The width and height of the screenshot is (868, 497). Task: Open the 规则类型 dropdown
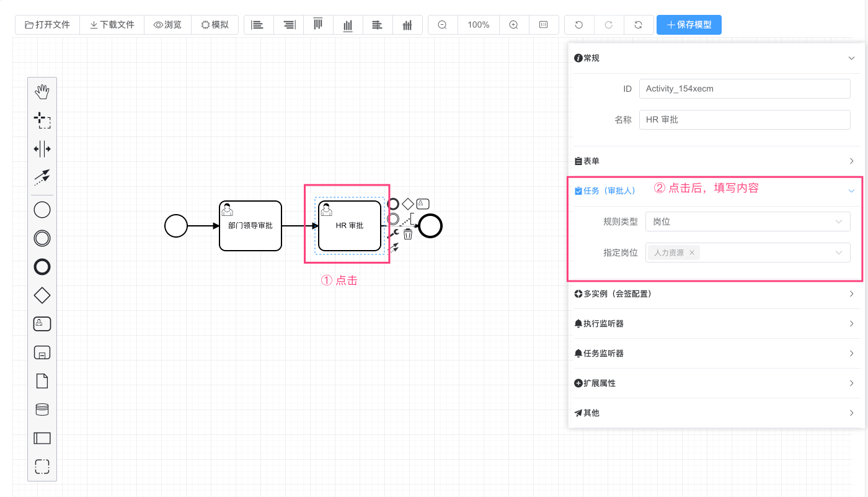(x=747, y=222)
